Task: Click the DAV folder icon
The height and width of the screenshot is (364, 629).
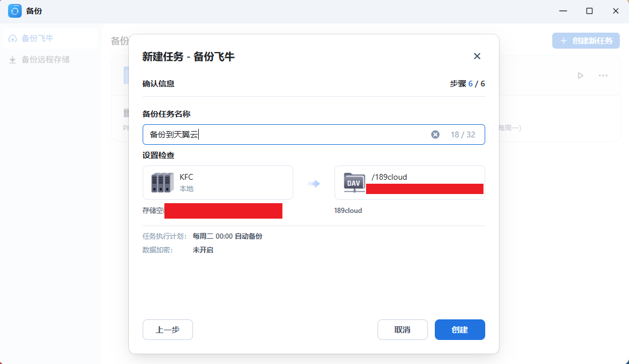Action: 355,183
